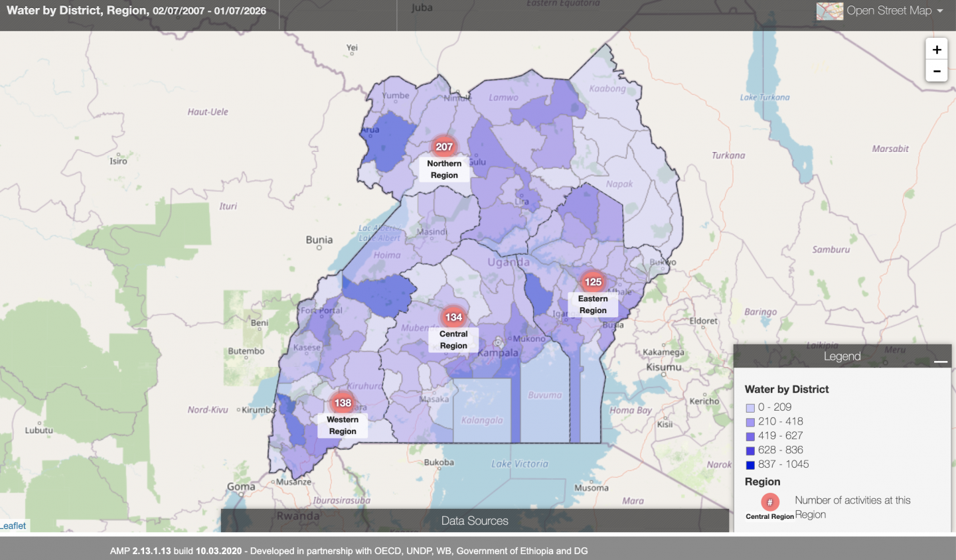Select the 837 - 1045 legend swatch
The height and width of the screenshot is (560, 956).
[750, 465]
